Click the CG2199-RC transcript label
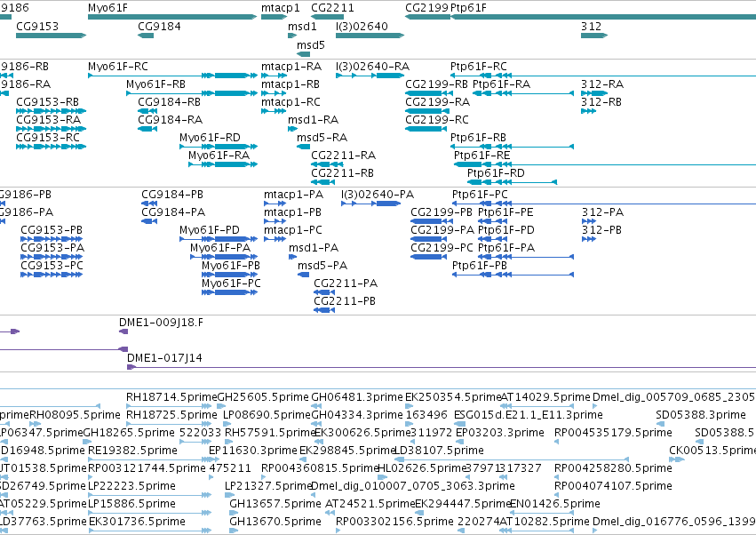 [x=437, y=119]
